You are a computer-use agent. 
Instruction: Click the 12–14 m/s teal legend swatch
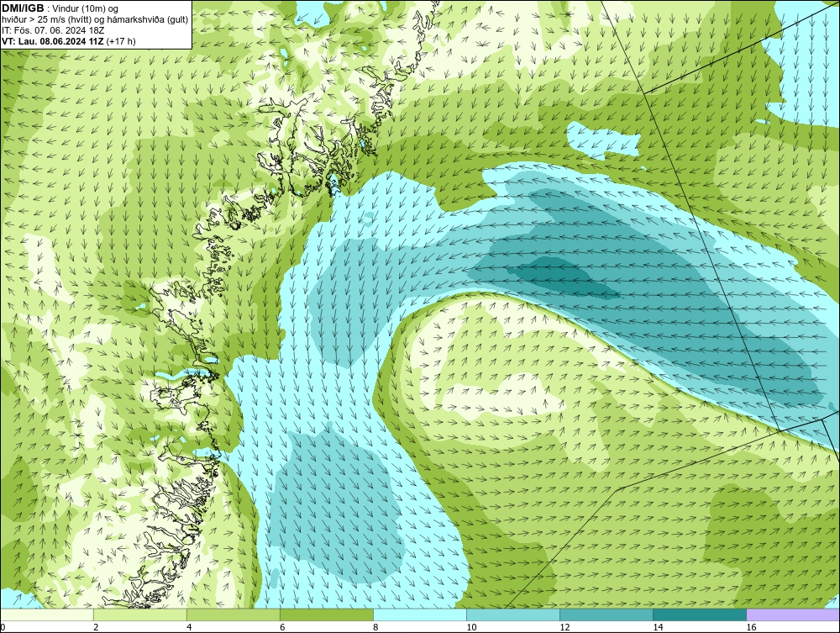(606, 615)
